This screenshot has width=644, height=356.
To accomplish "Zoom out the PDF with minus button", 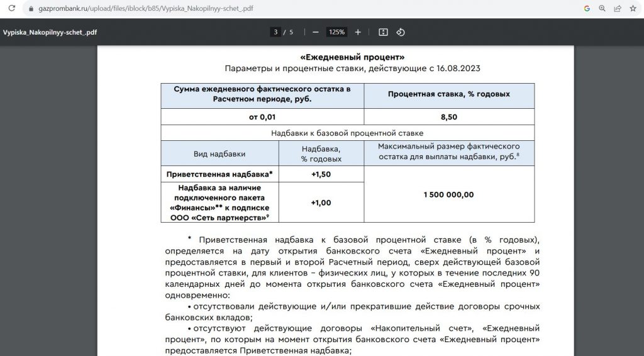I will point(316,32).
